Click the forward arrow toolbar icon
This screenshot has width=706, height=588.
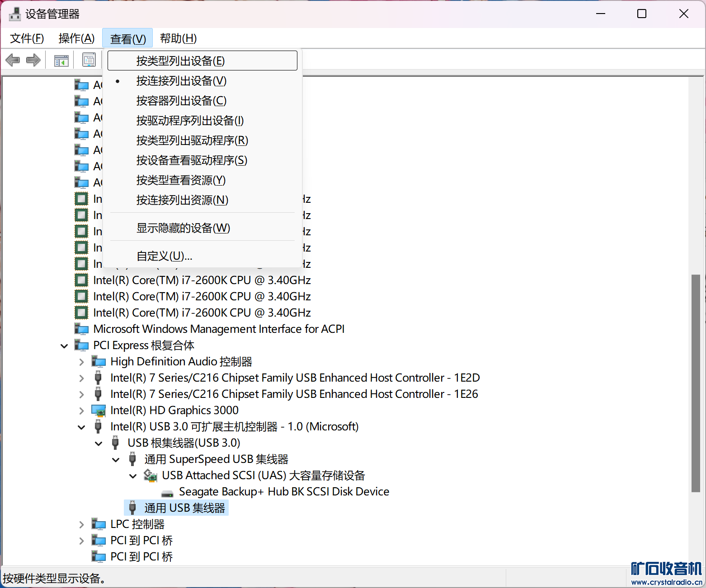coord(33,60)
